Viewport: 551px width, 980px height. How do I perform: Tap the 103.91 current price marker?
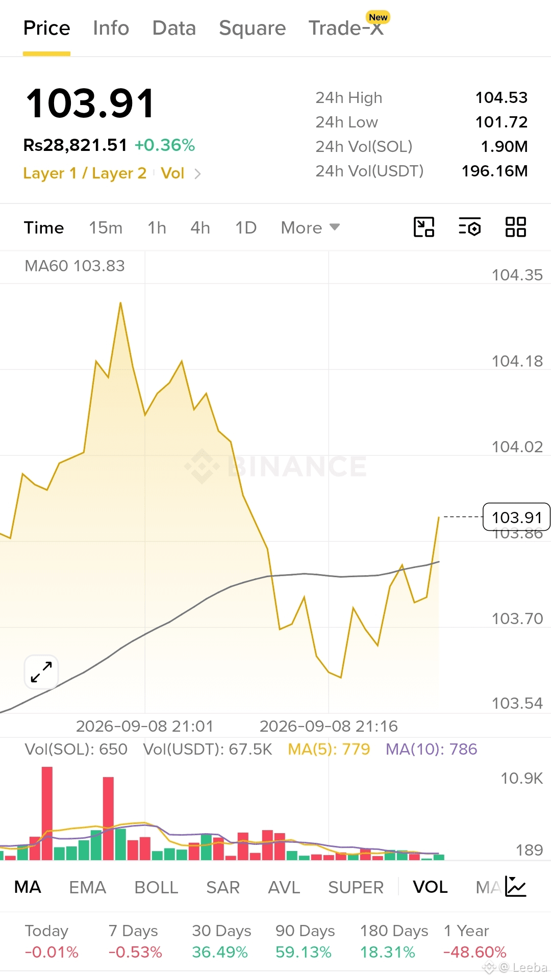pyautogui.click(x=516, y=517)
